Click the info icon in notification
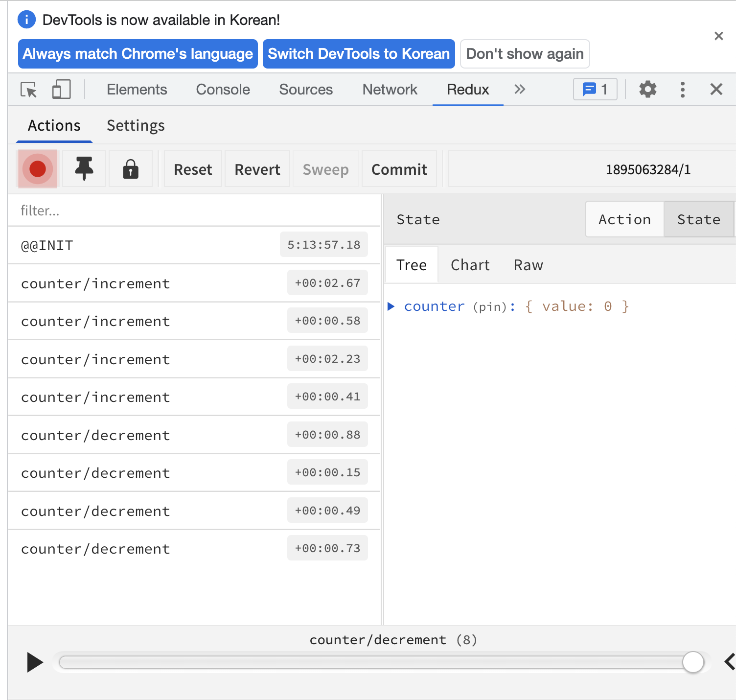The height and width of the screenshot is (700, 736). (26, 20)
